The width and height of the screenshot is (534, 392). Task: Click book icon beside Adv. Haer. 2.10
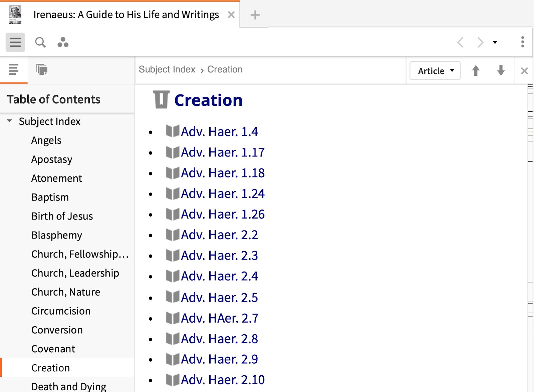click(173, 379)
